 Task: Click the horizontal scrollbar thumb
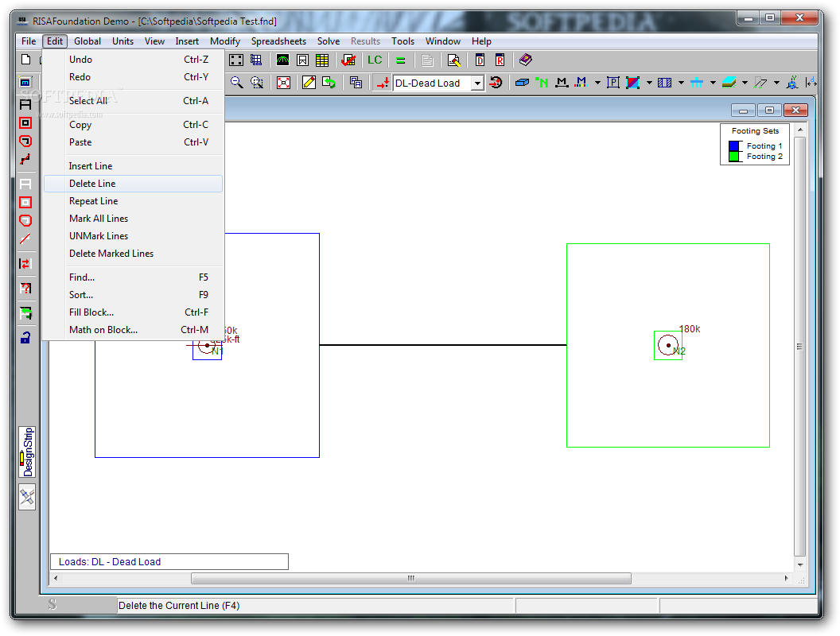tap(411, 578)
